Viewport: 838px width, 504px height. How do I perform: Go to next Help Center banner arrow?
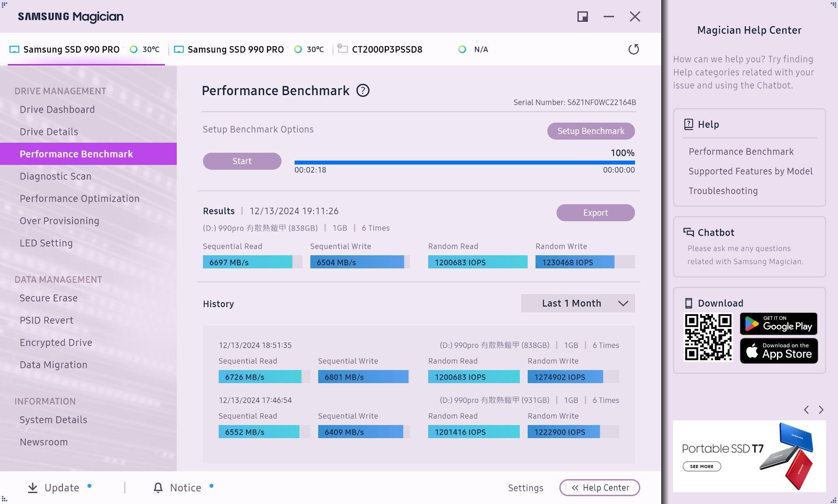click(x=821, y=410)
